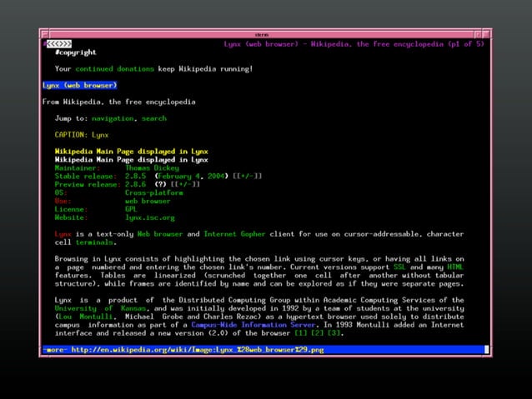Click the [+/-] link after Stable release
532x399 pixels.
pos(247,176)
